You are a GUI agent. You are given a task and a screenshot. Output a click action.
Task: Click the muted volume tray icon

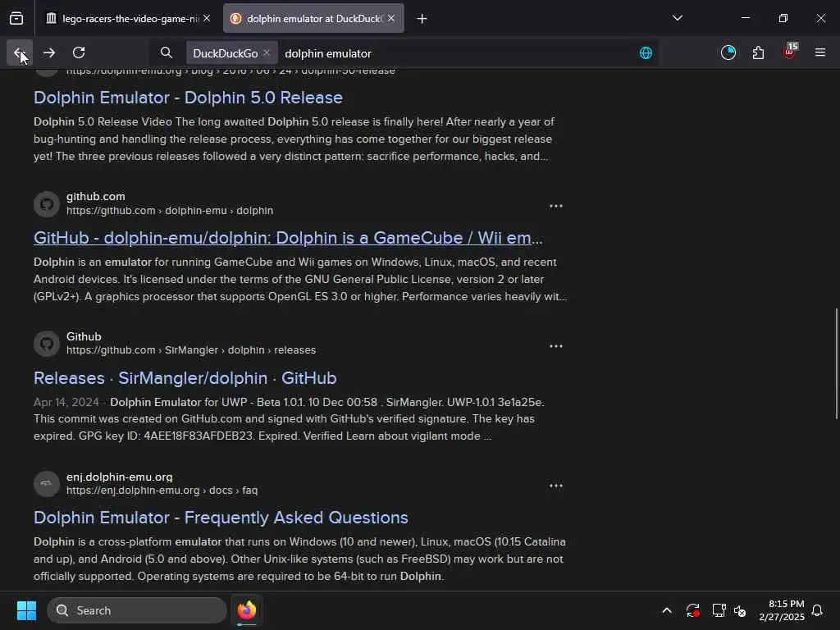pos(740,610)
